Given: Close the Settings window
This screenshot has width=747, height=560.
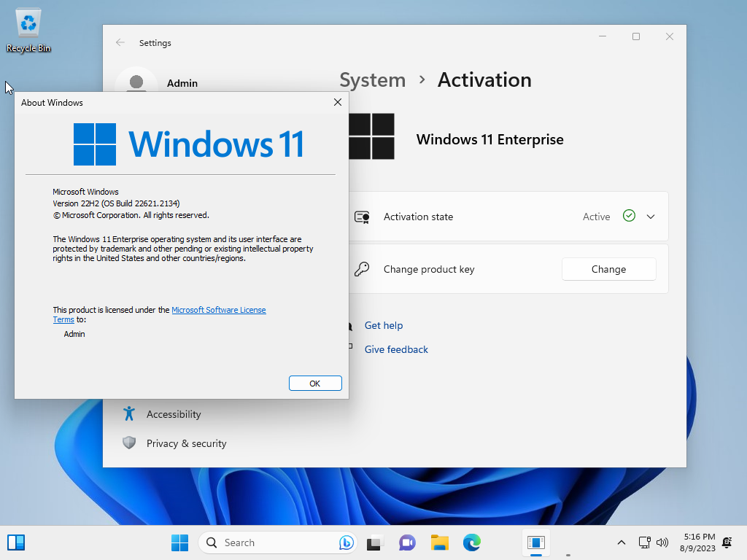Looking at the screenshot, I should click(x=670, y=36).
